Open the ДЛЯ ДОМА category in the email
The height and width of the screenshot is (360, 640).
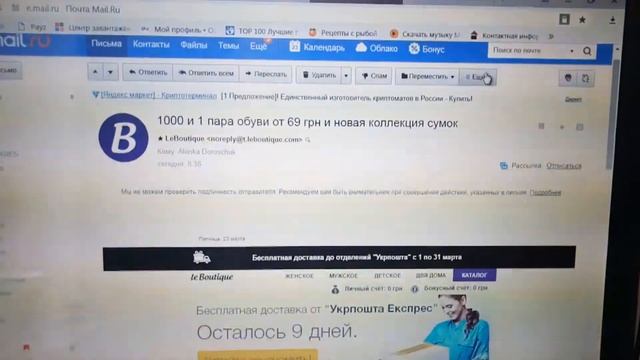[x=431, y=276]
